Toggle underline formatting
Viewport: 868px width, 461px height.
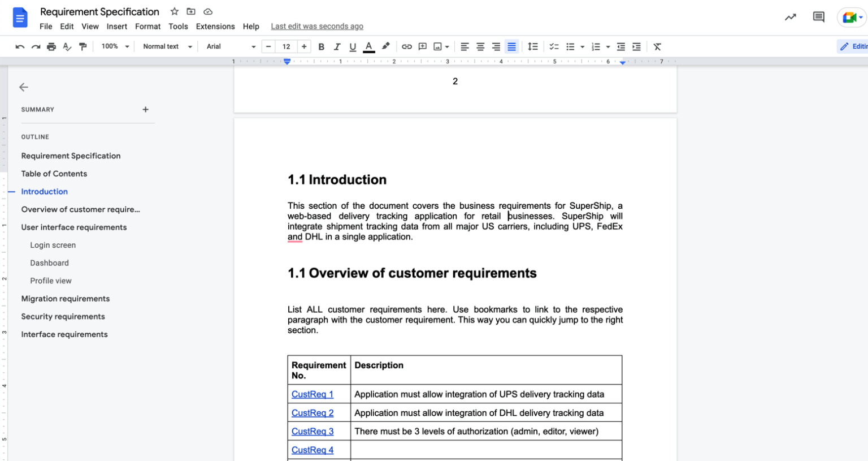coord(353,46)
